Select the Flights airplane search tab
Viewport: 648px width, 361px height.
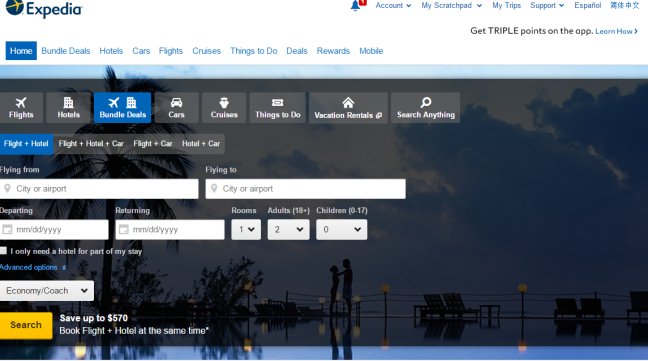tap(21, 108)
